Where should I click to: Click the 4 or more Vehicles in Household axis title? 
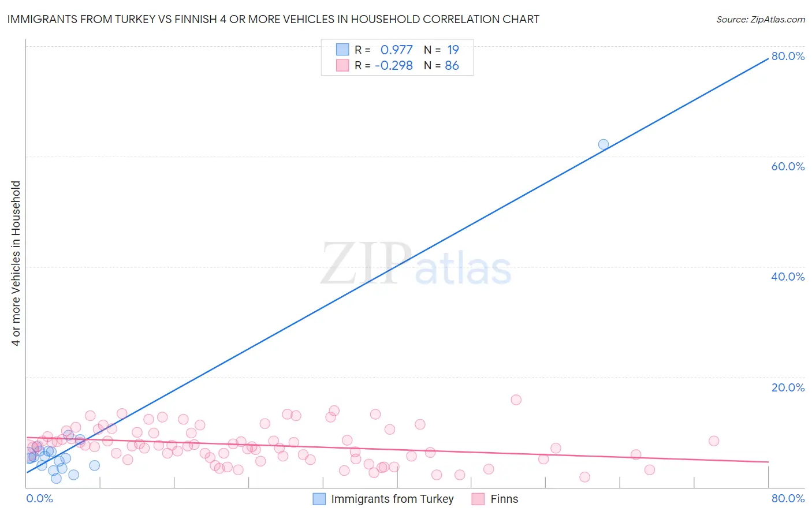tap(16, 263)
